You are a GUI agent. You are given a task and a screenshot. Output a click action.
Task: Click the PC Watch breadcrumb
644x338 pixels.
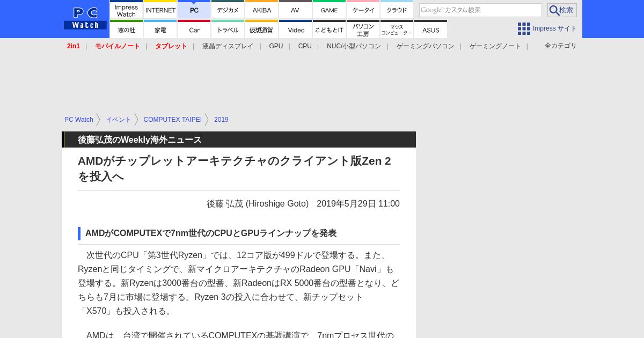pos(79,120)
